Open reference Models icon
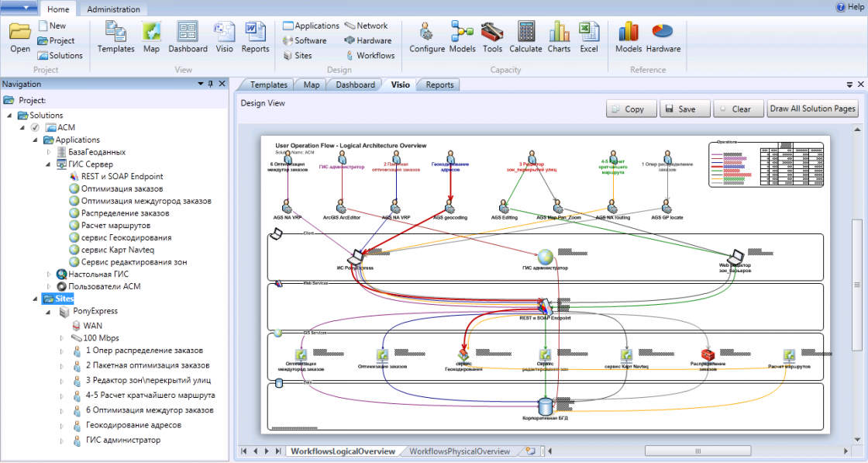This screenshot has width=868, height=463. (x=629, y=38)
